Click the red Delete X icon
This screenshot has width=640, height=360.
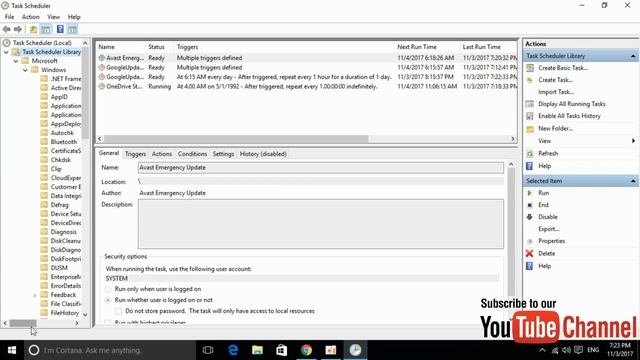tap(530, 253)
